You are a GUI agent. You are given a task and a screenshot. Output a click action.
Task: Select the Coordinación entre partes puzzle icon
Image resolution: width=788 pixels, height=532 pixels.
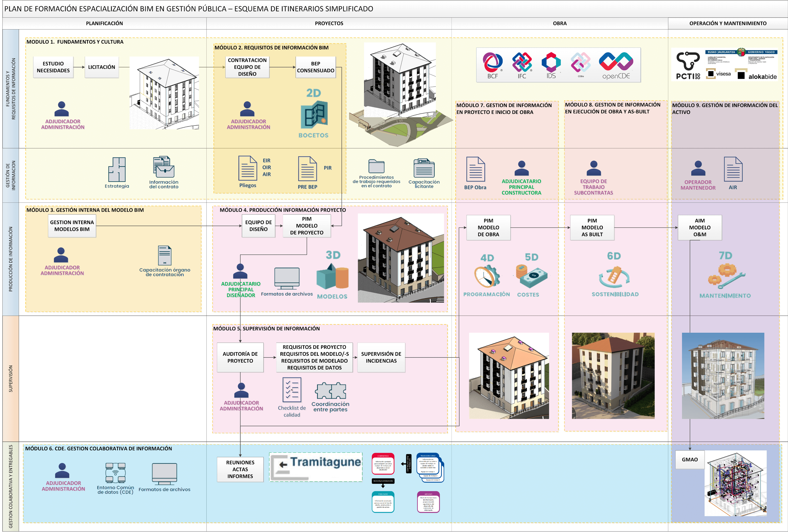331,391
